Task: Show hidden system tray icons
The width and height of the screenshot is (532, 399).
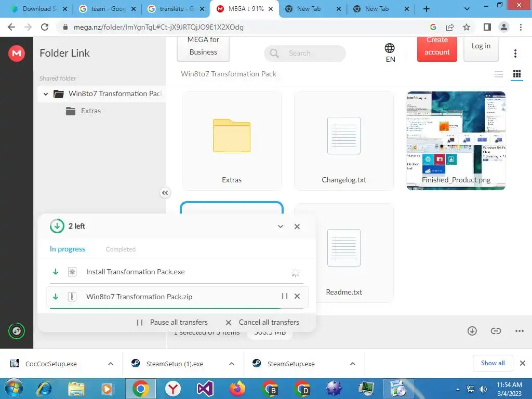Action: 458,389
